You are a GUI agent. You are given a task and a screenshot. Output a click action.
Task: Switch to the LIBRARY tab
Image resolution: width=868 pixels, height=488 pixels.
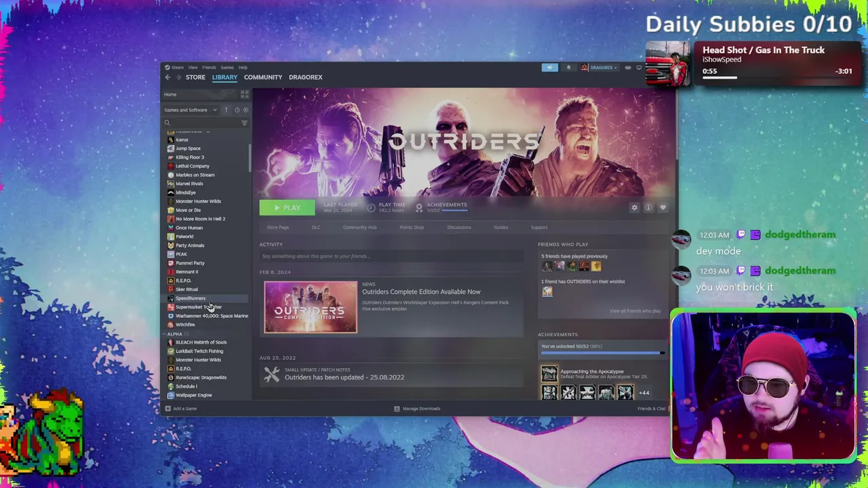pyautogui.click(x=224, y=77)
